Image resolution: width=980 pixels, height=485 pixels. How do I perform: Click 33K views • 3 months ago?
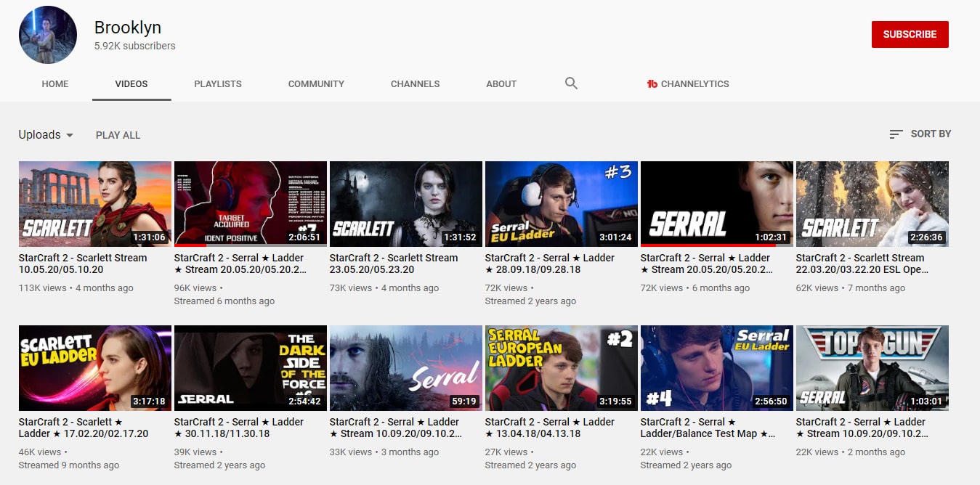click(384, 452)
